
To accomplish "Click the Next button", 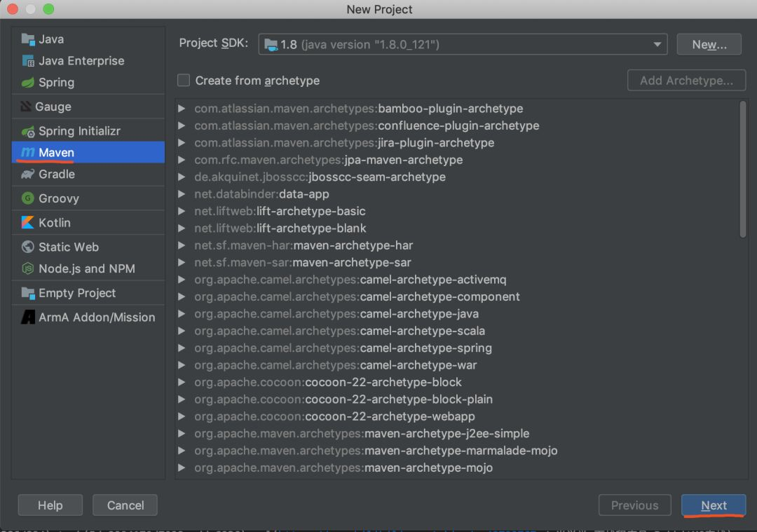I will (714, 505).
